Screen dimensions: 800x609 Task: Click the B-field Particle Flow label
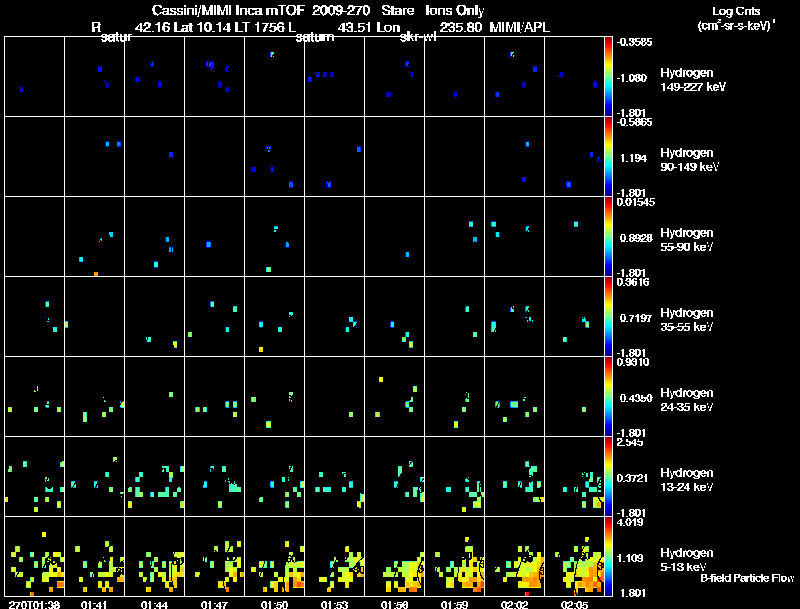(x=747, y=578)
